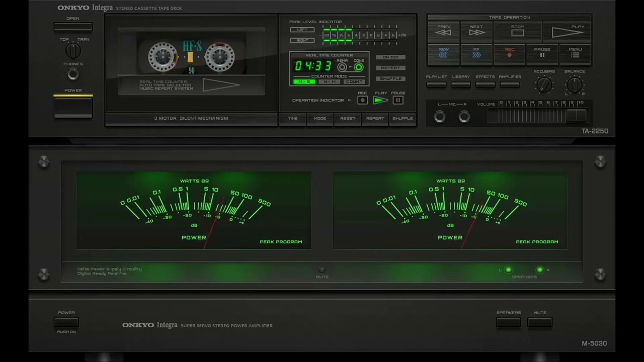Click the M-5030 model label
Image resolution: width=644 pixels, height=362 pixels.
click(594, 343)
